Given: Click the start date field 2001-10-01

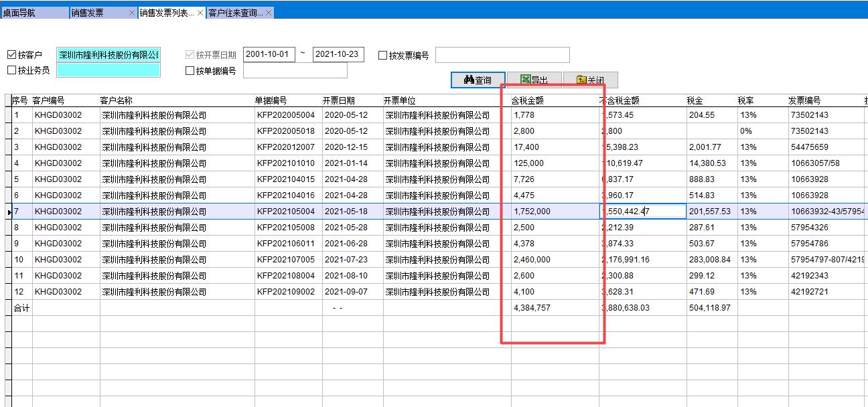Looking at the screenshot, I should (x=269, y=54).
